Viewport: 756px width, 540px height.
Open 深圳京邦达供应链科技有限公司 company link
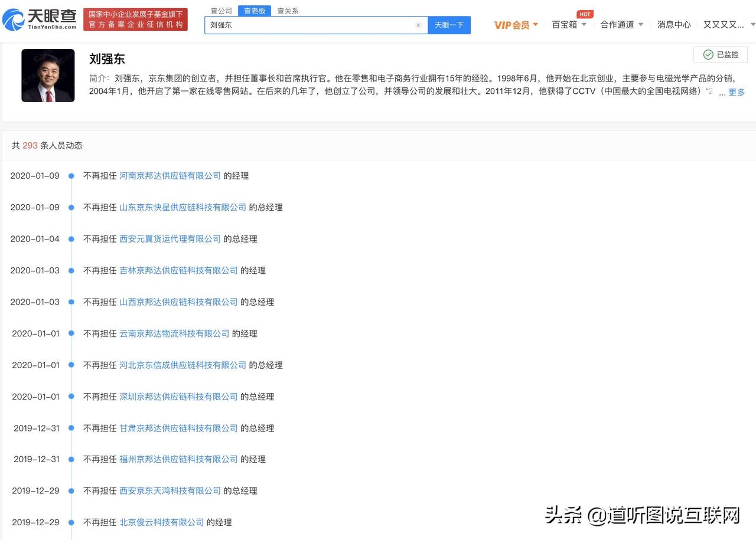(178, 397)
